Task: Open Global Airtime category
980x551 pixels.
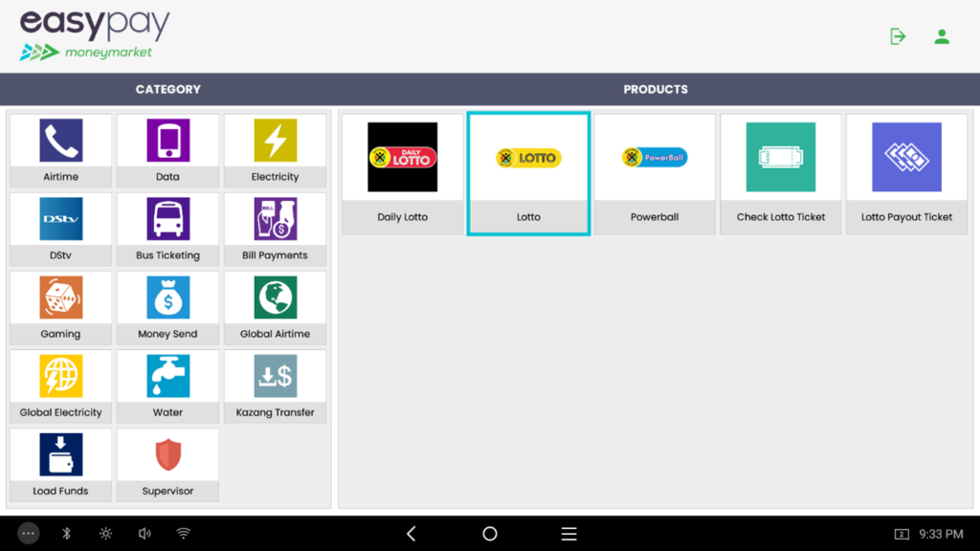Action: (x=275, y=308)
